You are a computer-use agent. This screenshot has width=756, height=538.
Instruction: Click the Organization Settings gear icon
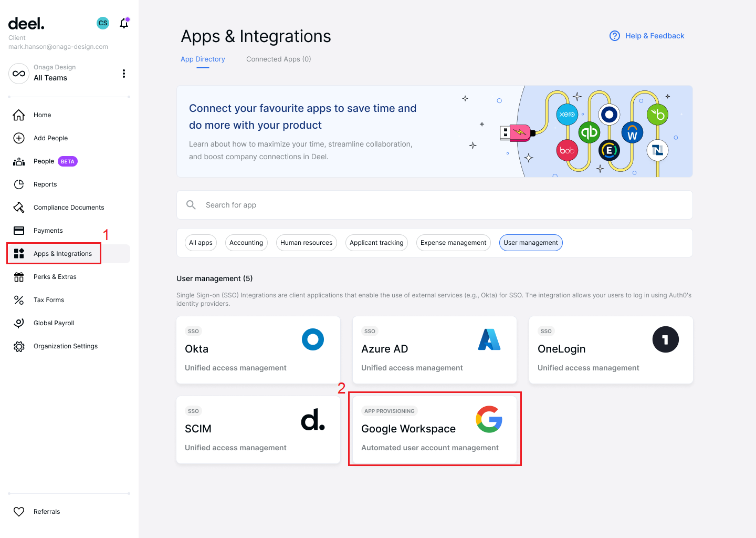(19, 346)
